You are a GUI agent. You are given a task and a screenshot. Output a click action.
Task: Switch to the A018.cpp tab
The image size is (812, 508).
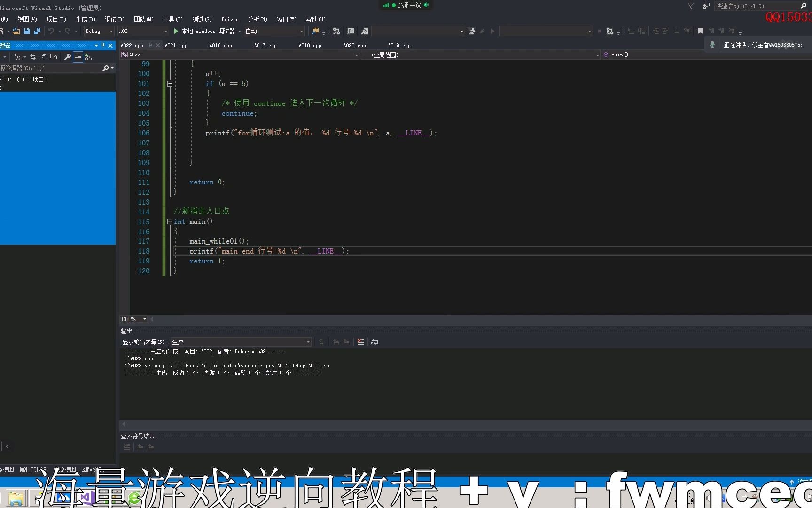310,46
